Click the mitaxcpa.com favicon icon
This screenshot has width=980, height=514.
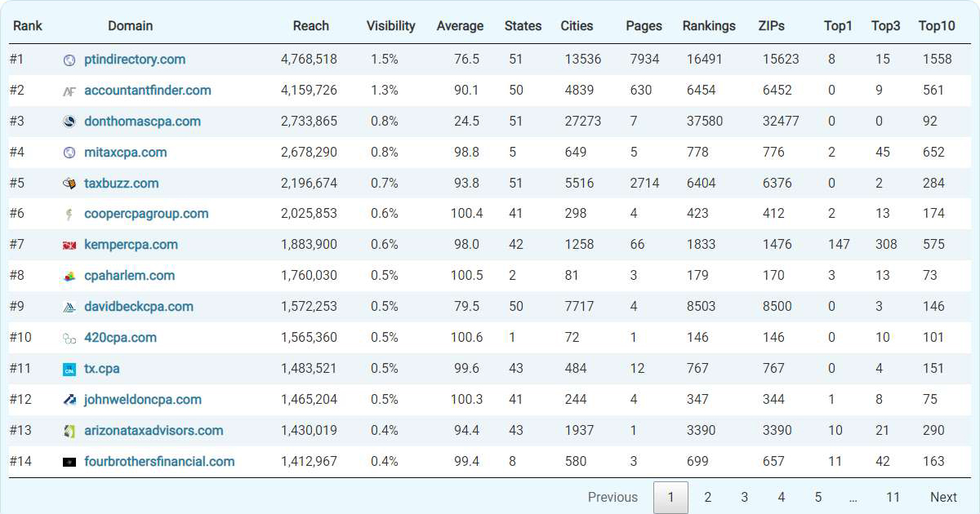pyautogui.click(x=69, y=153)
